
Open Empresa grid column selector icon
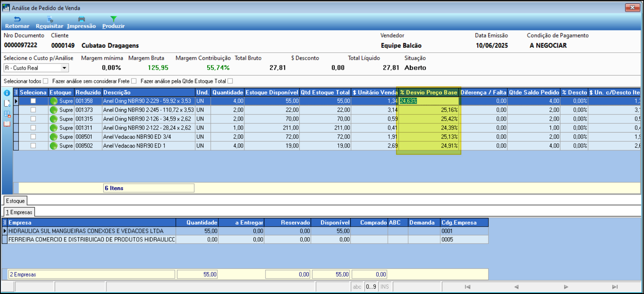(x=5, y=222)
